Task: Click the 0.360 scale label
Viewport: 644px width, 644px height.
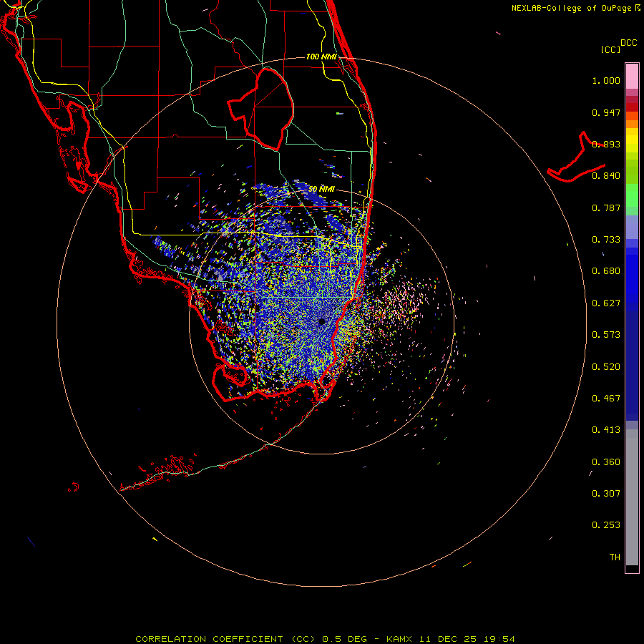Action: coord(606,462)
